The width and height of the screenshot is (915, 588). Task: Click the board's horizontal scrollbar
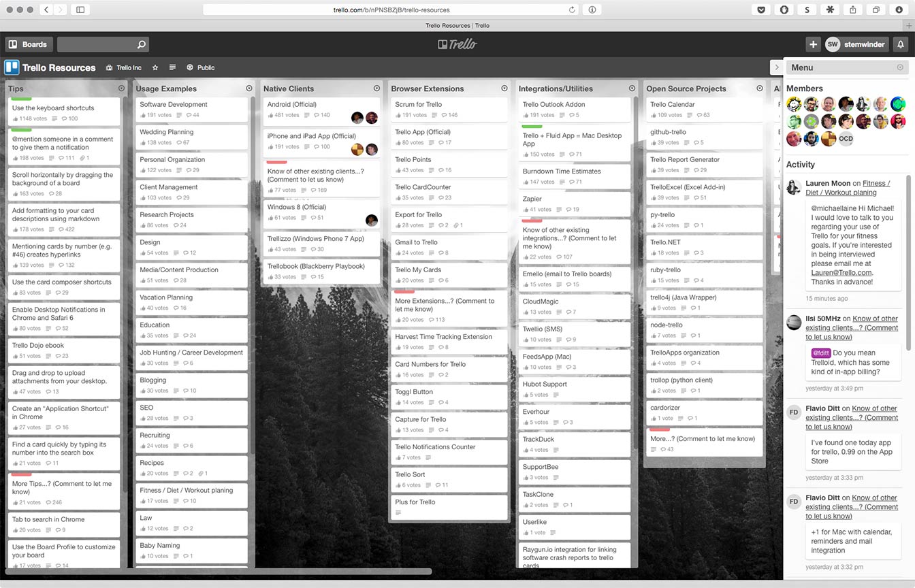tap(218, 572)
